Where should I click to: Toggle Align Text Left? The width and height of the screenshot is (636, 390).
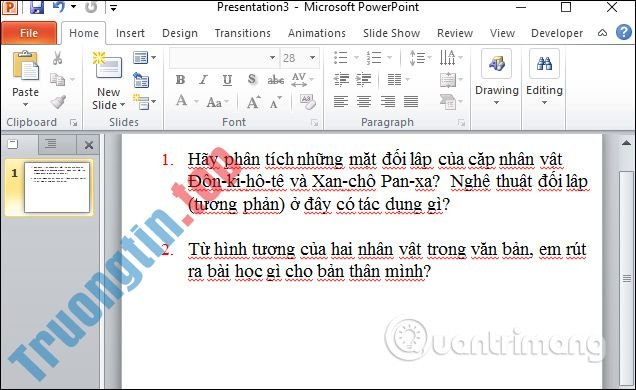coord(341,101)
